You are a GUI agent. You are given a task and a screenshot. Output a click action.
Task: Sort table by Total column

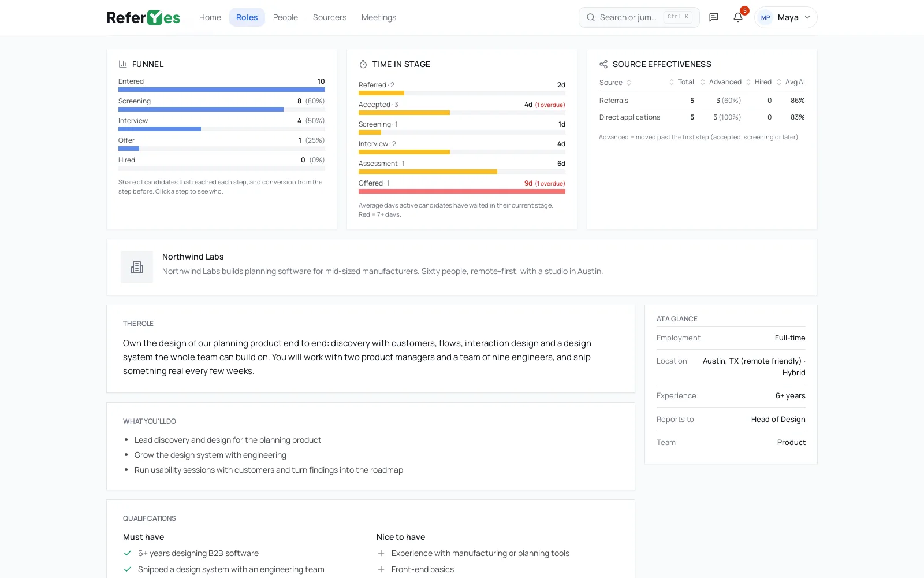[681, 82]
